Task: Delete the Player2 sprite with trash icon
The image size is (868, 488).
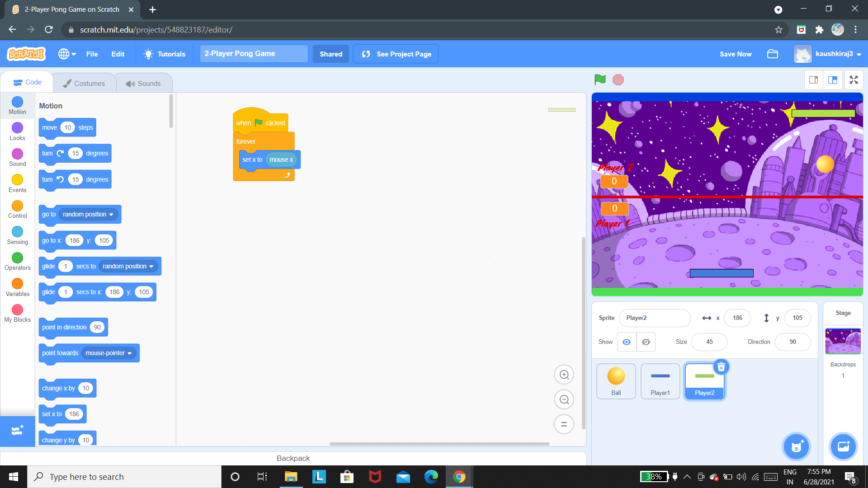Action: pos(721,367)
